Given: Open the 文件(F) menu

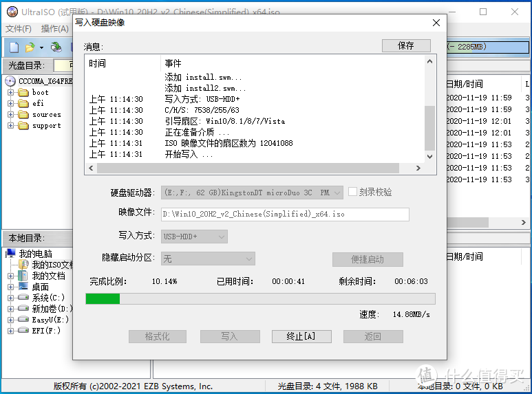Looking at the screenshot, I should click(19, 29).
